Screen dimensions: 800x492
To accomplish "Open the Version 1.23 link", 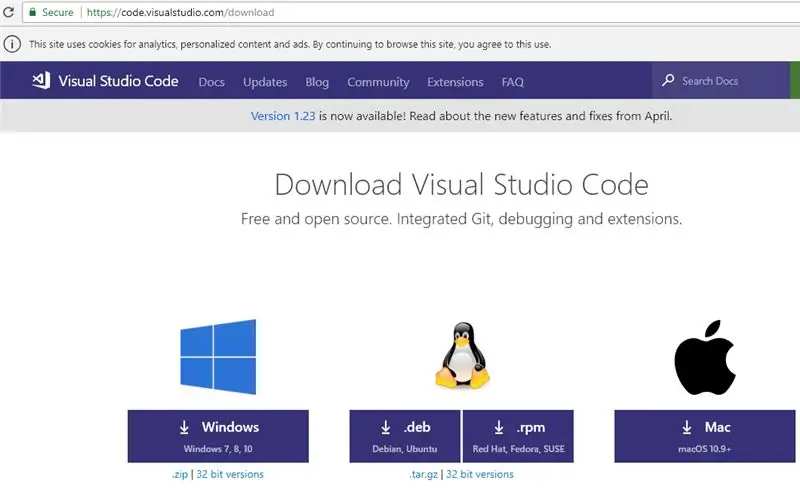I will coord(283,116).
